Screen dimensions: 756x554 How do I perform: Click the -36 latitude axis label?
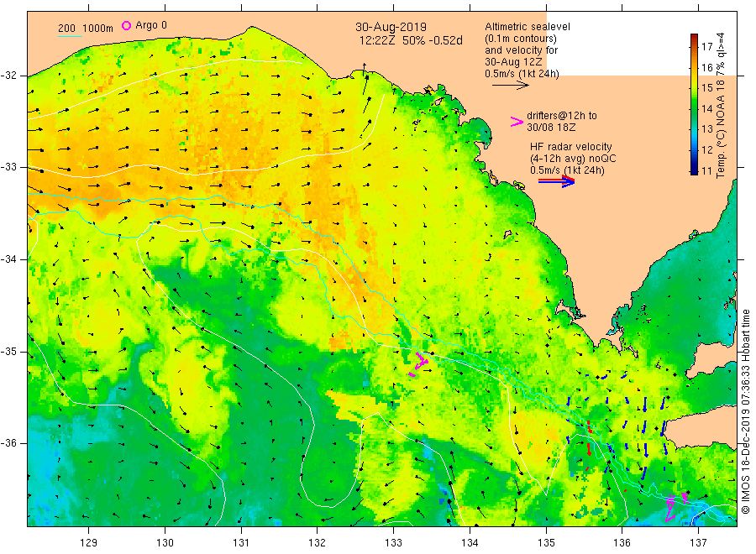tap(9, 443)
